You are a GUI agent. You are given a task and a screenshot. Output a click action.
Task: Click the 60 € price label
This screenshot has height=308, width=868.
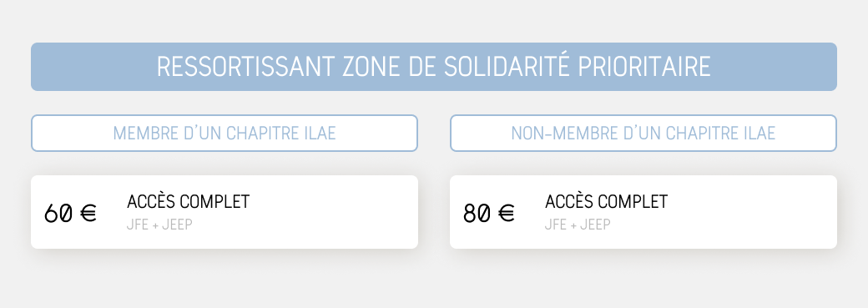(x=70, y=214)
